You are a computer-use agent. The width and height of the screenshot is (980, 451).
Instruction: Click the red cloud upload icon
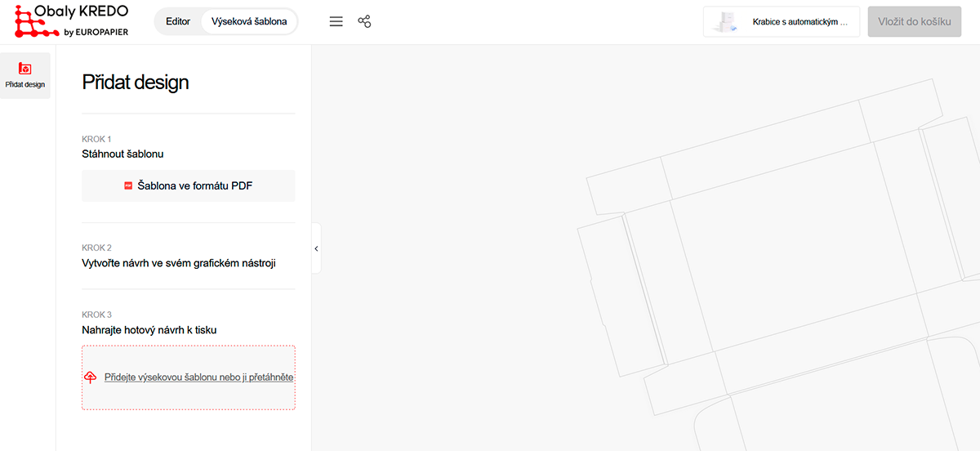pos(91,377)
